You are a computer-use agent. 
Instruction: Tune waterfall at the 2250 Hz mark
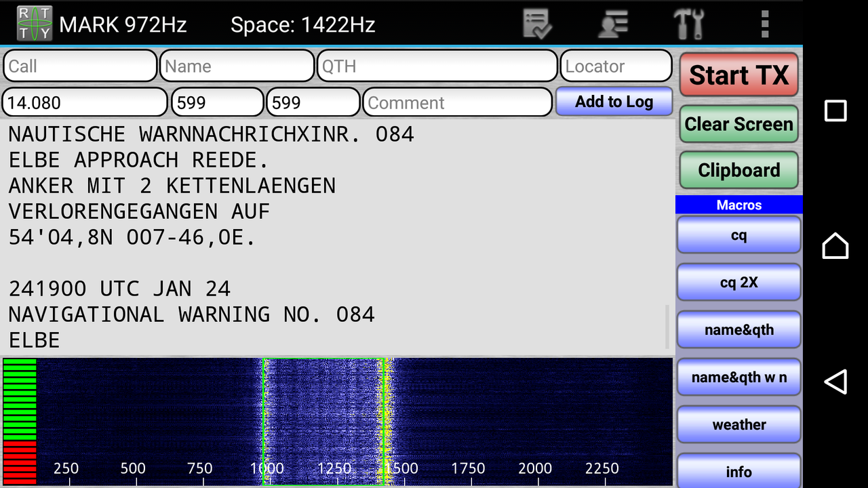[602, 468]
